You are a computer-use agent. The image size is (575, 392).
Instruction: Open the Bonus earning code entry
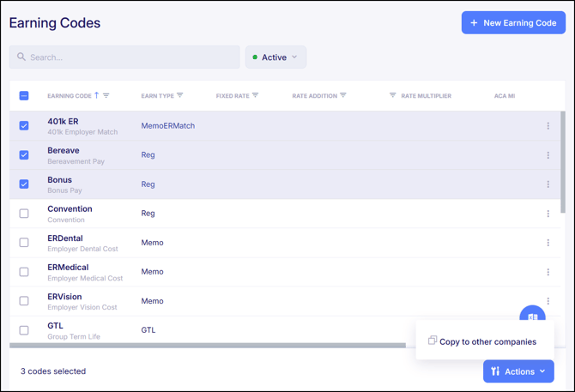click(60, 180)
